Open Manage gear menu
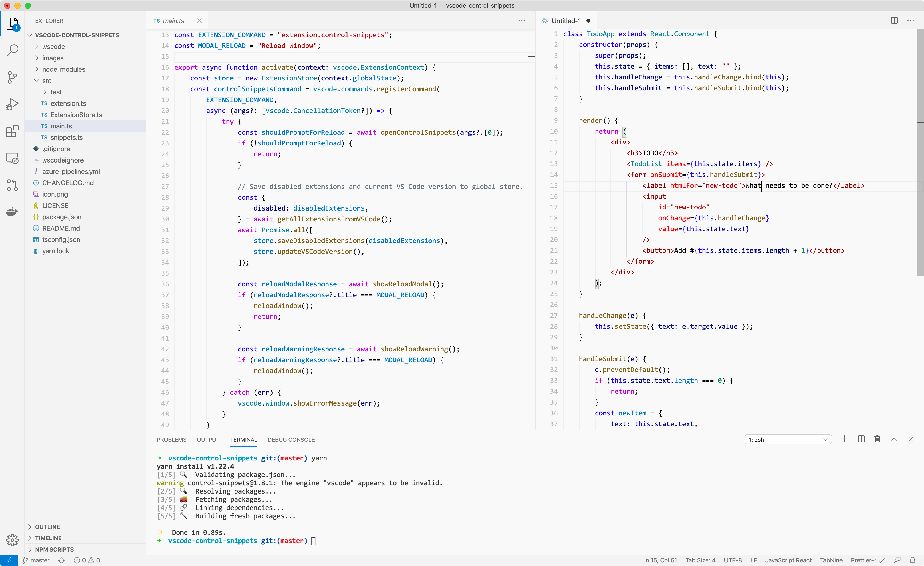Screen dimensions: 924x566 pyautogui.click(x=12, y=540)
